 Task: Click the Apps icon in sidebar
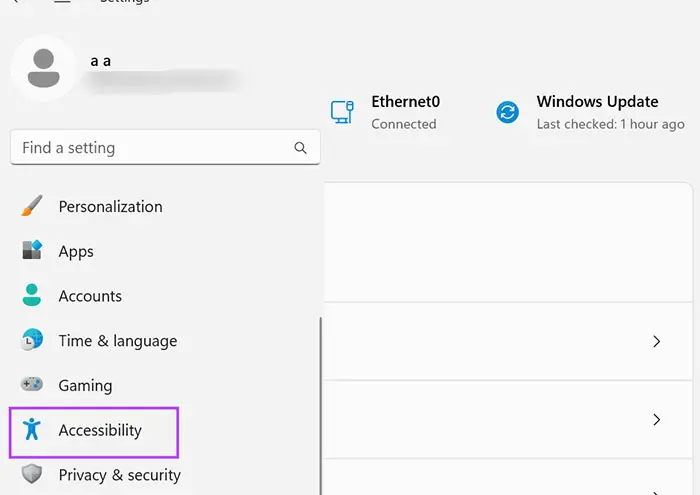tap(32, 251)
